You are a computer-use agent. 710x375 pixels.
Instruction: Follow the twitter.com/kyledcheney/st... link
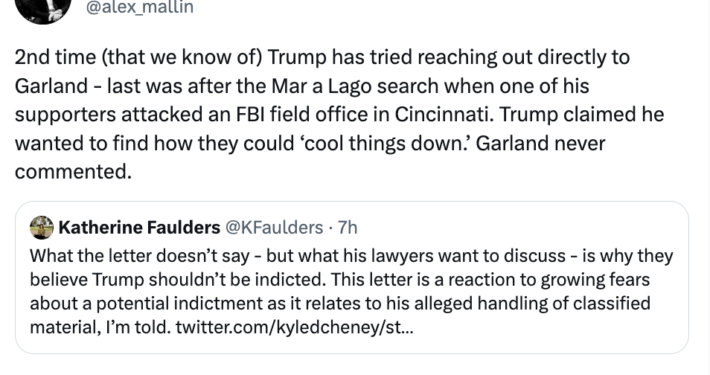tap(294, 327)
